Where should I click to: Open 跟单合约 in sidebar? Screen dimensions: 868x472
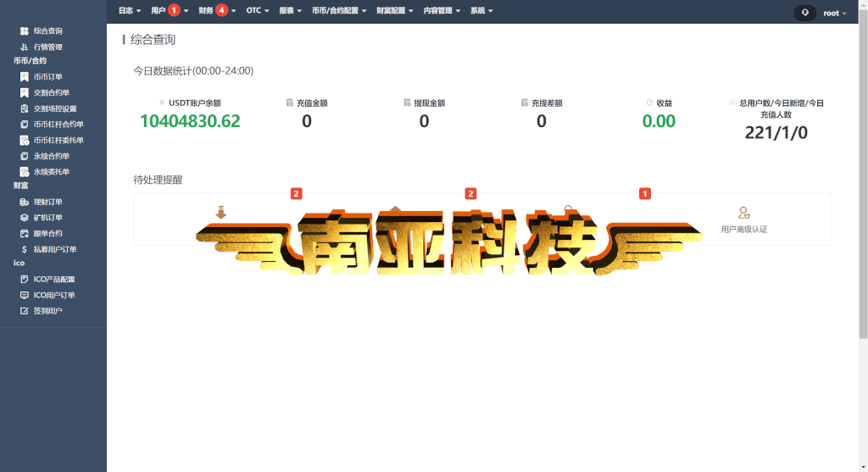pos(47,234)
